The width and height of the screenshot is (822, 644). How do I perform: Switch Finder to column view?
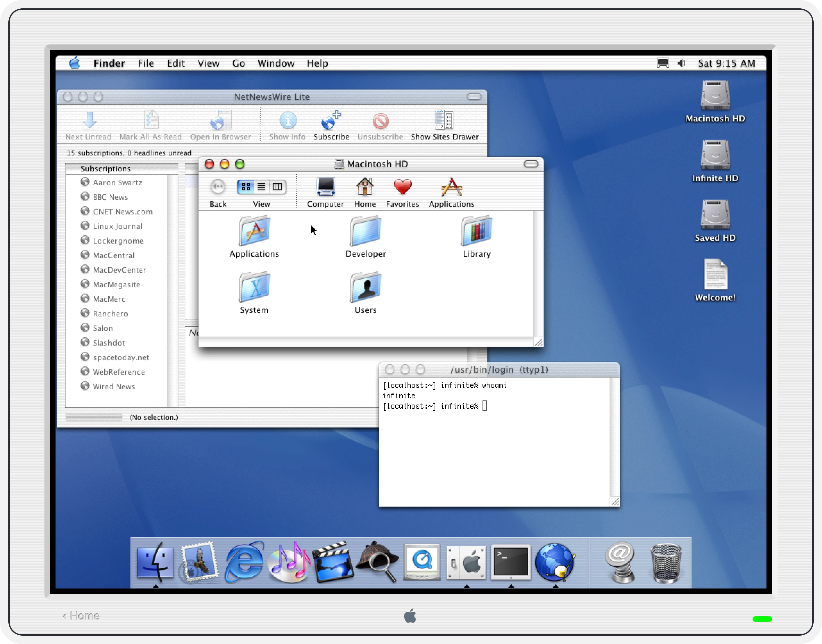[277, 187]
